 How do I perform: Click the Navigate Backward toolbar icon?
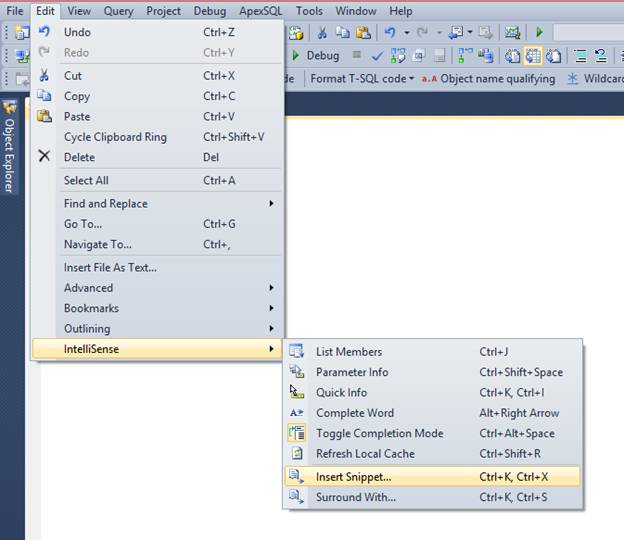(456, 33)
